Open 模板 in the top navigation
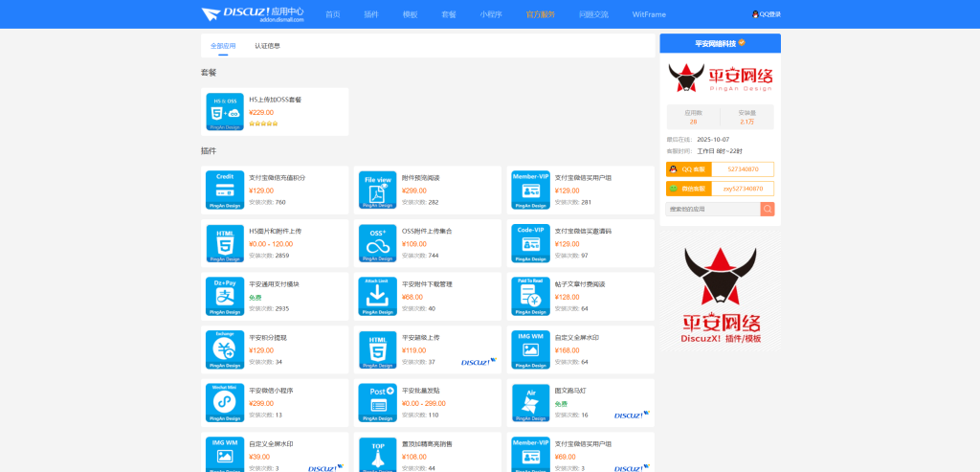 410,14
